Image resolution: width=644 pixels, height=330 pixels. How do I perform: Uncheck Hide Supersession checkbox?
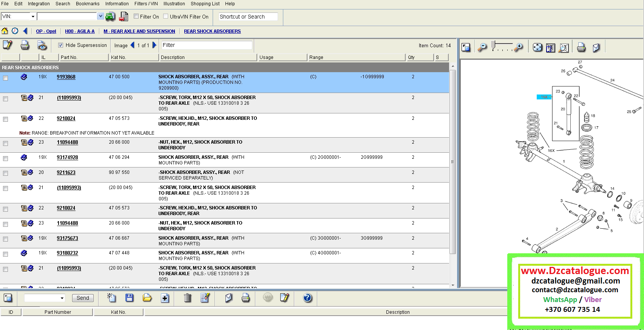point(60,45)
